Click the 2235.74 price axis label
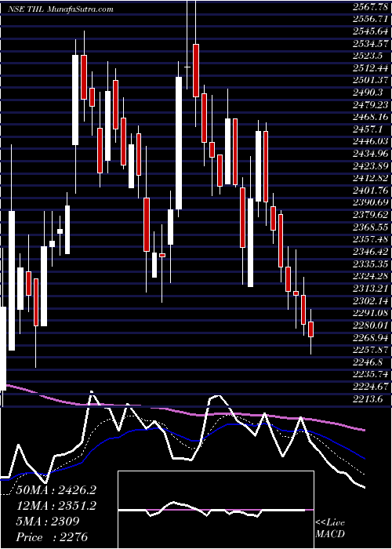This screenshot has width=392, height=549. (372, 373)
